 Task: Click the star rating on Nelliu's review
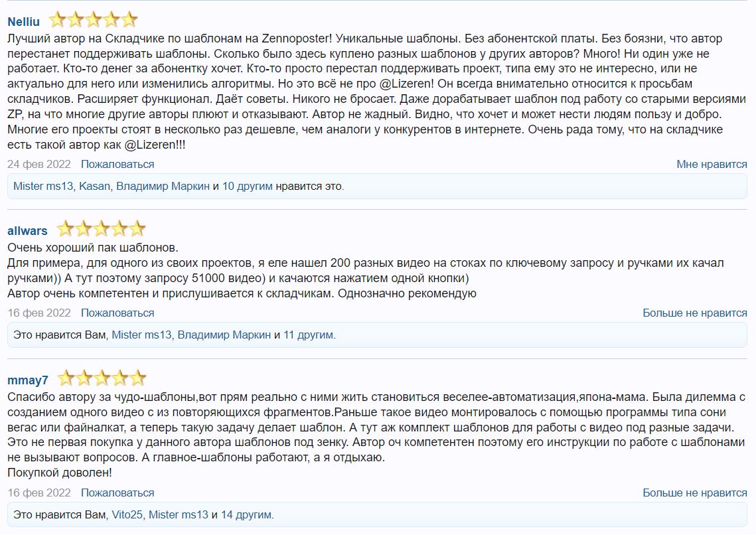click(x=93, y=20)
